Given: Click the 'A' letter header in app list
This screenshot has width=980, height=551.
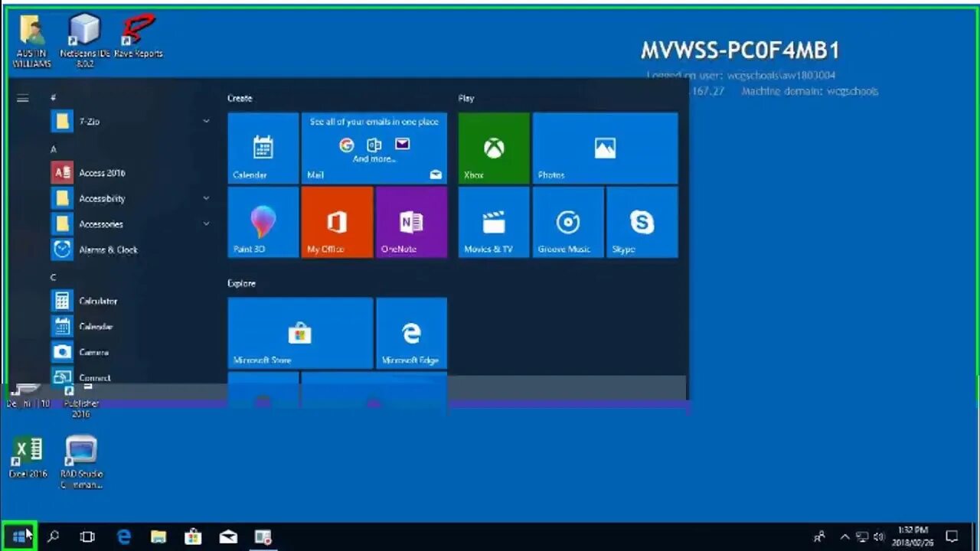Looking at the screenshot, I should pyautogui.click(x=53, y=149).
